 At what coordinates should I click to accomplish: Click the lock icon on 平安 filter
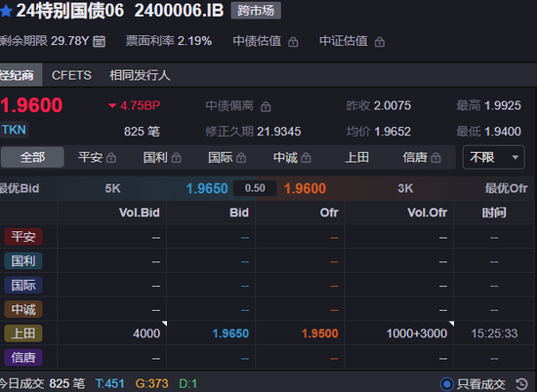111,158
